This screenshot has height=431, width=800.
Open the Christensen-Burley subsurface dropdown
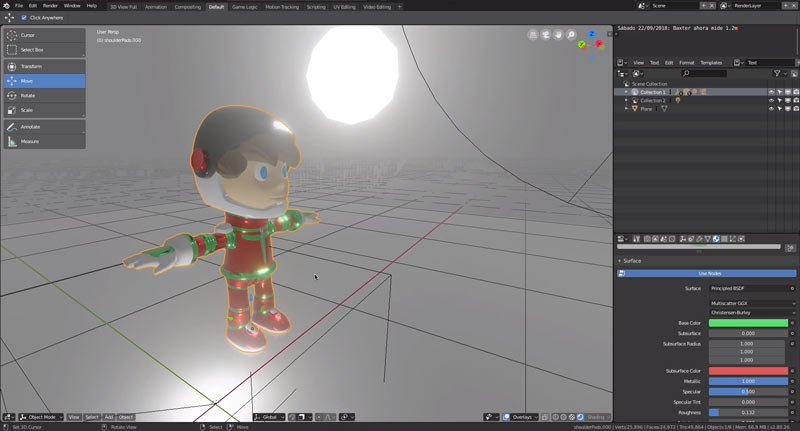[x=753, y=313]
